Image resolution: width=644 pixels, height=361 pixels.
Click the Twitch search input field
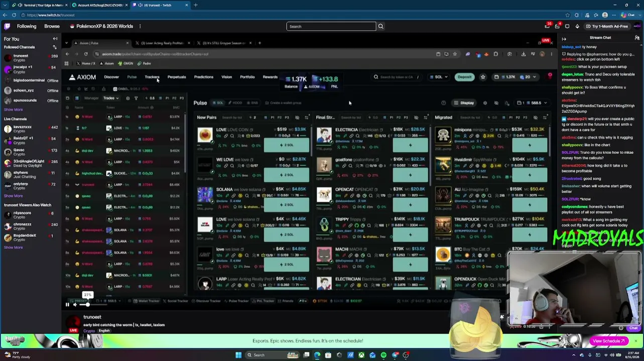331,26
